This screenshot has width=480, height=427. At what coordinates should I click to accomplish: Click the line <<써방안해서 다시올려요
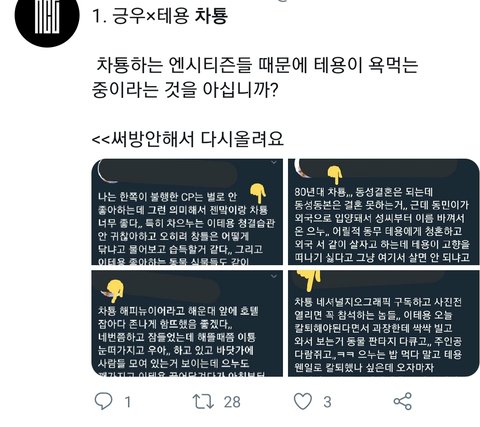(x=188, y=139)
